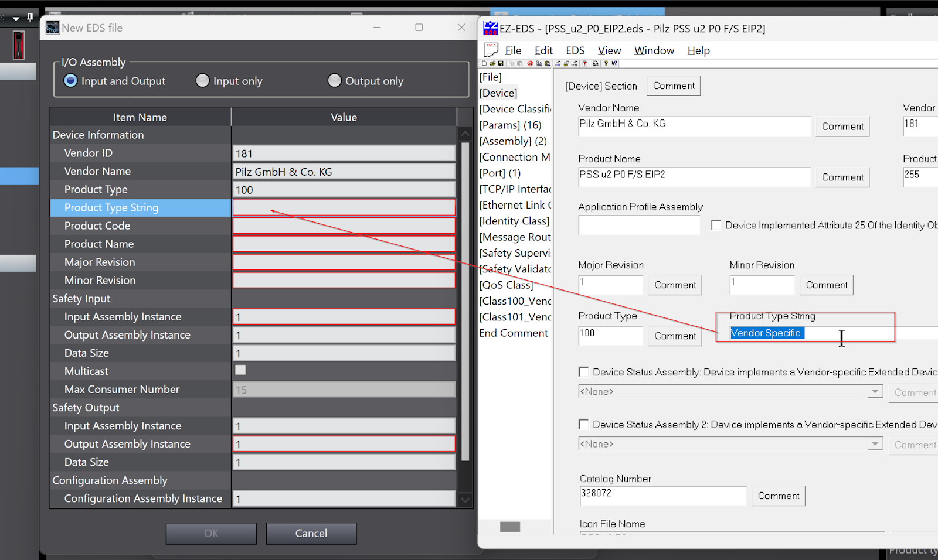Screen dimensions: 938x560
Task: Click the Minor Revision value field in New EDS table
Action: tap(344, 280)
